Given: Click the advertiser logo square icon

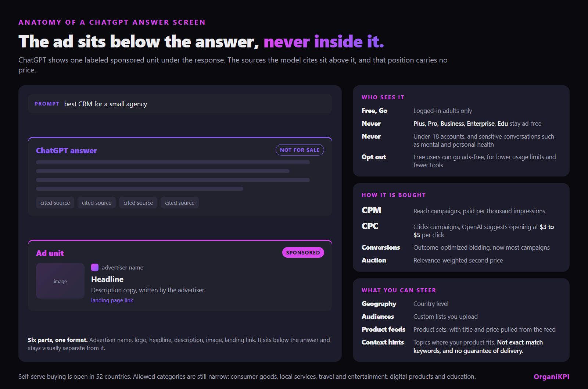Looking at the screenshot, I should click(95, 267).
